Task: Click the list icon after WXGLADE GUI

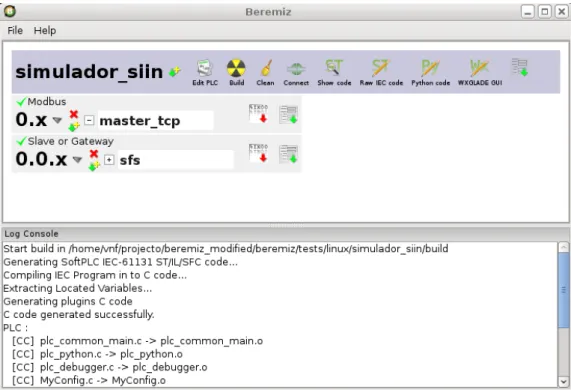Action: 520,67
